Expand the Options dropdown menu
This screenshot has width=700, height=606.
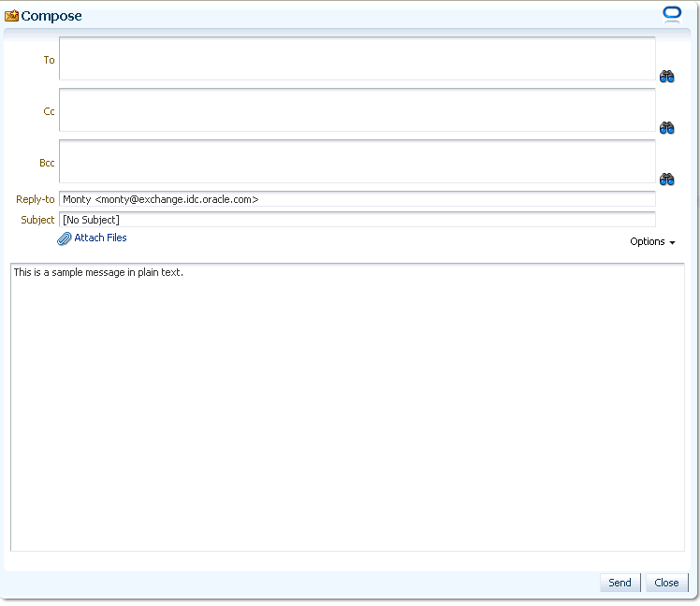tap(652, 241)
